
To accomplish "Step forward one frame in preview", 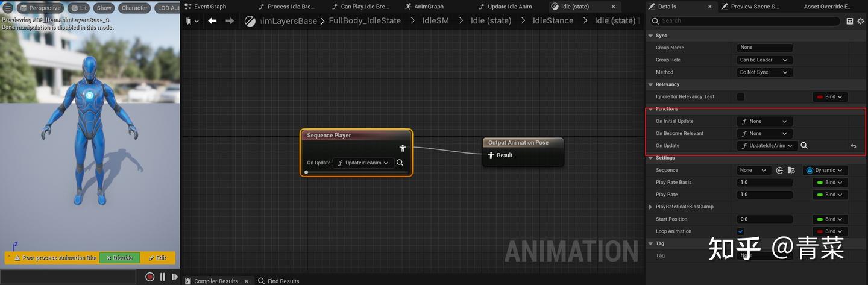I will tap(175, 277).
